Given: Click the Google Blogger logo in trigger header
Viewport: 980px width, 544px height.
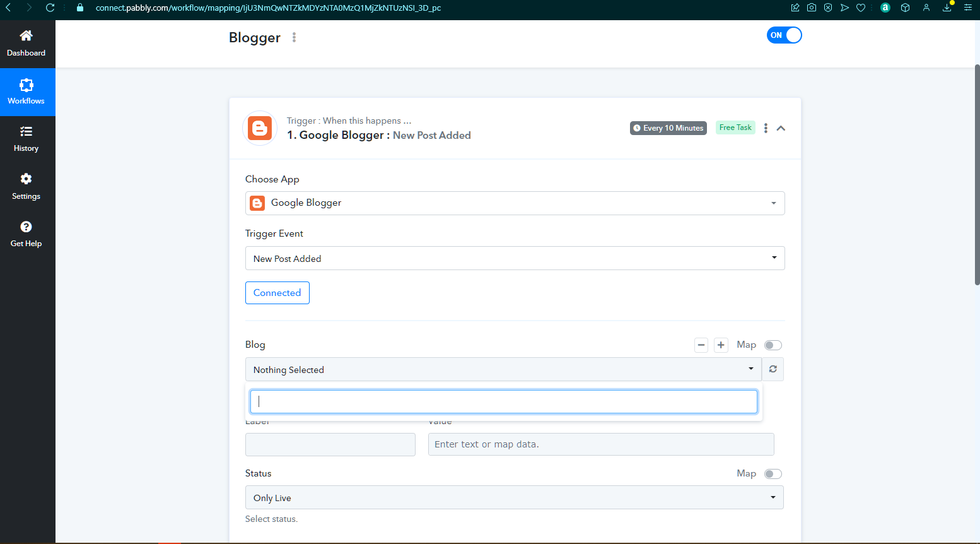Looking at the screenshot, I should pos(260,128).
